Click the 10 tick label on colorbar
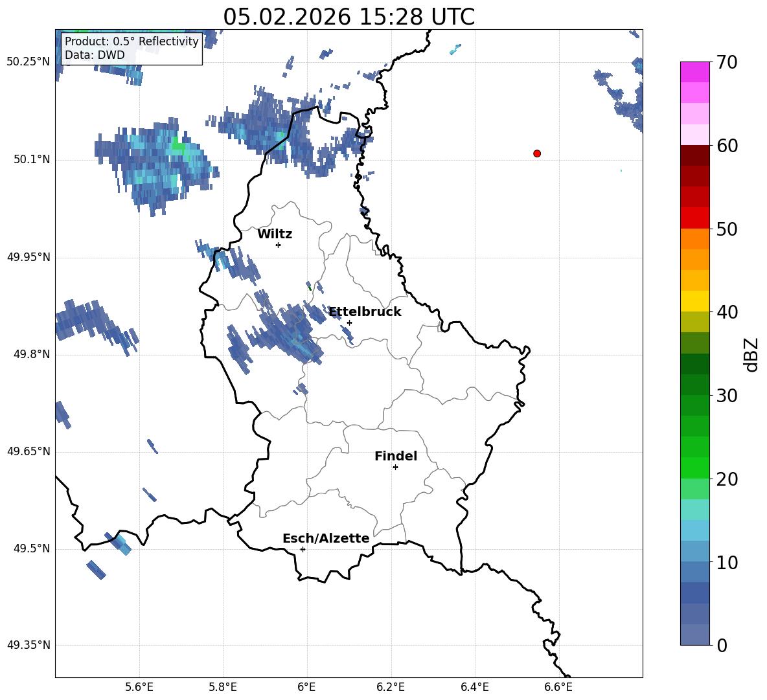 click(x=727, y=562)
